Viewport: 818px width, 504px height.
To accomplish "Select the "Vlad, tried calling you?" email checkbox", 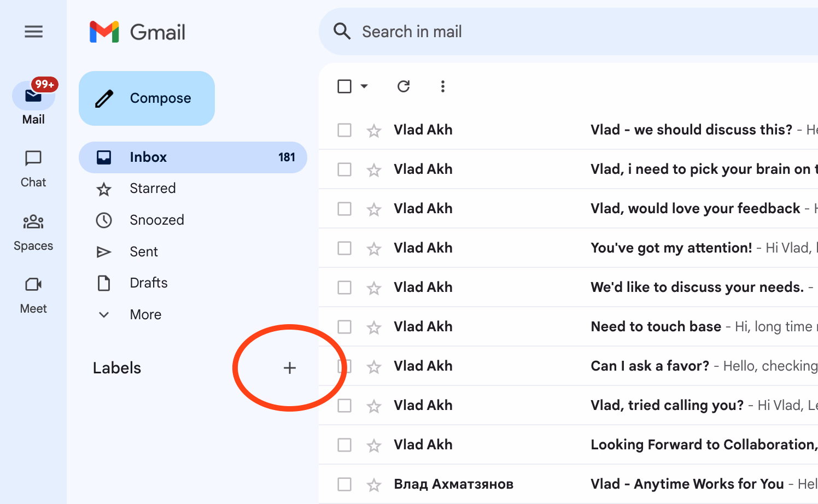I will coord(344,406).
